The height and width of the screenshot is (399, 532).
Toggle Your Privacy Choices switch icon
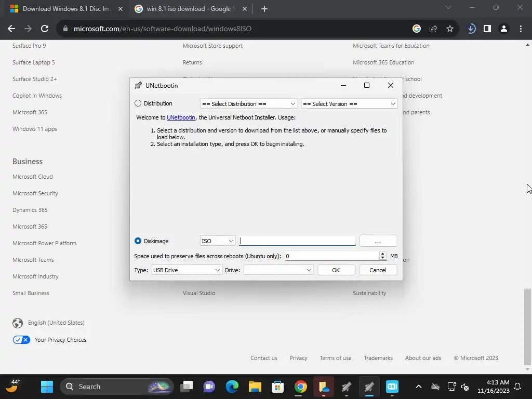coord(21,340)
